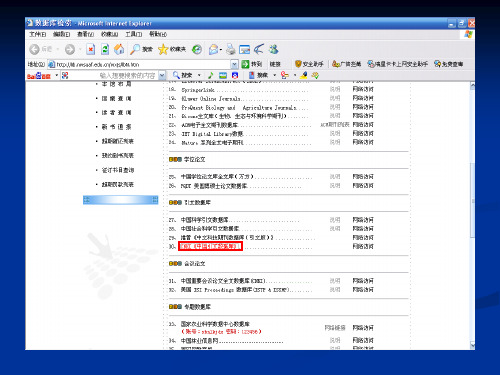Open 国家农业科学数据中心数据库 link in row 33
This screenshot has height=375, width=500.
(215, 324)
